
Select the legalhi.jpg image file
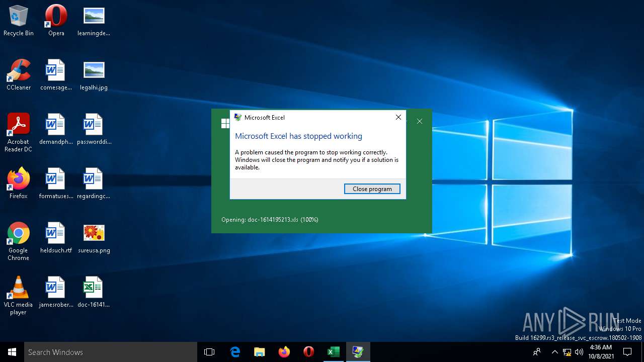tap(94, 75)
